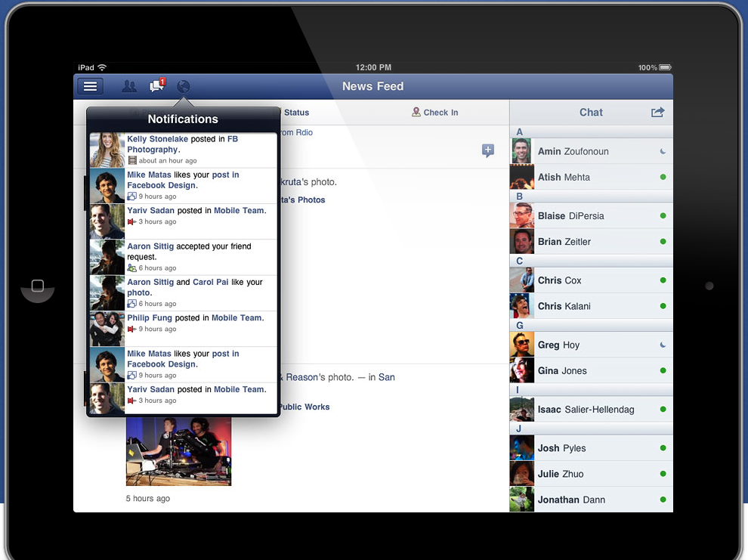Image resolution: width=748 pixels, height=560 pixels.
Task: Open the 'San' location link
Action: pyautogui.click(x=387, y=377)
